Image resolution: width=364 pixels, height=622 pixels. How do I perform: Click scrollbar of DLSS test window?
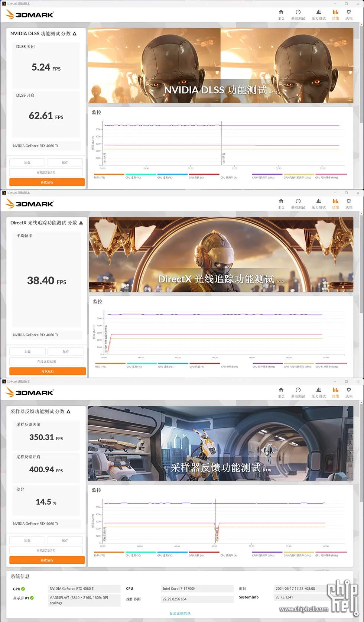pyautogui.click(x=361, y=74)
